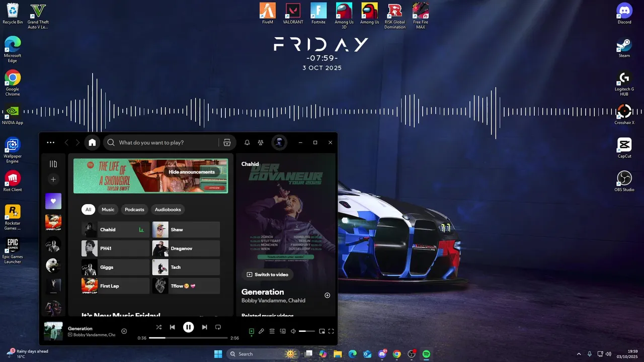Open the play queue
Viewport: 644px width, 362px height.
[x=272, y=331]
